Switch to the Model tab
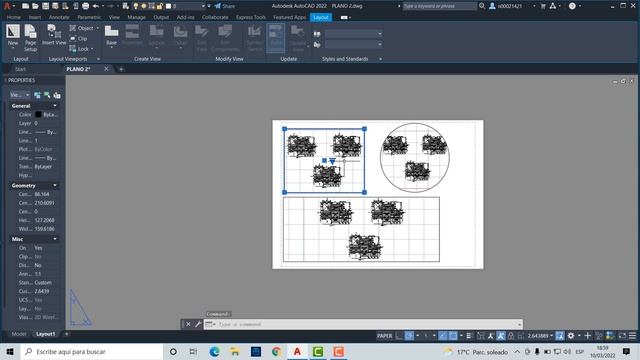Image resolution: width=640 pixels, height=360 pixels. point(19,334)
